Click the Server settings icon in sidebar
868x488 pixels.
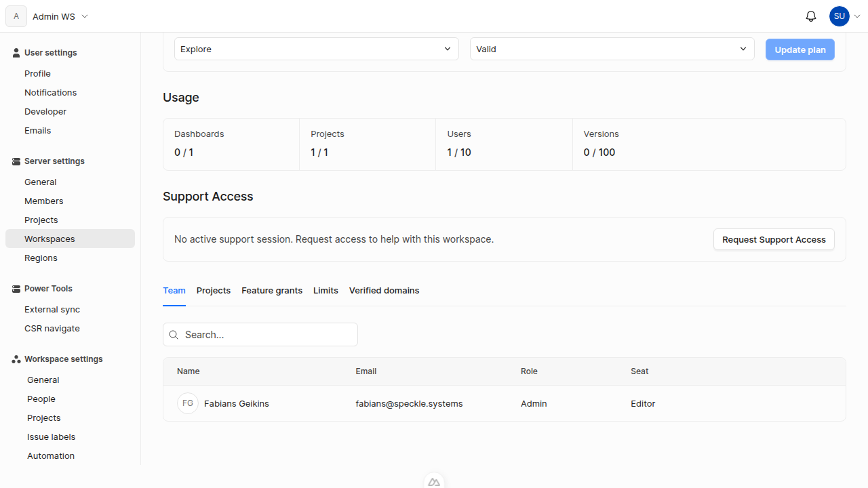tap(16, 161)
